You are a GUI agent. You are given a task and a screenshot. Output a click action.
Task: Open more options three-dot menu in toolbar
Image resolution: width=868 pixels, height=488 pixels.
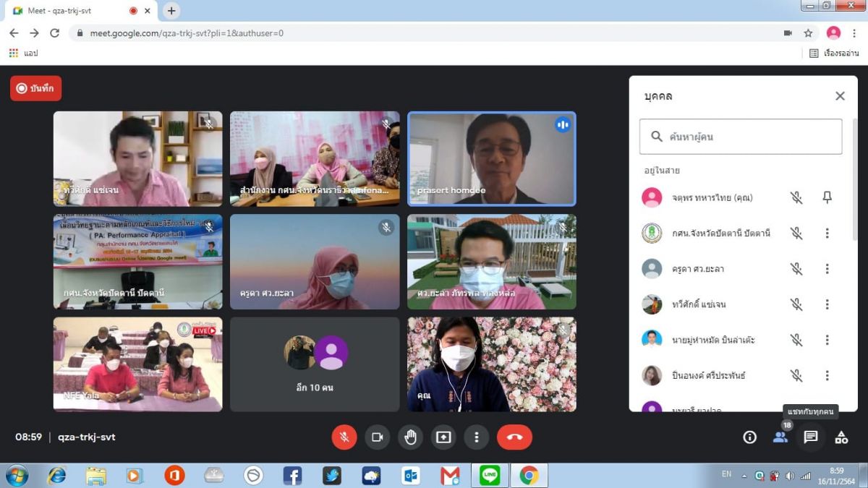pyautogui.click(x=476, y=437)
